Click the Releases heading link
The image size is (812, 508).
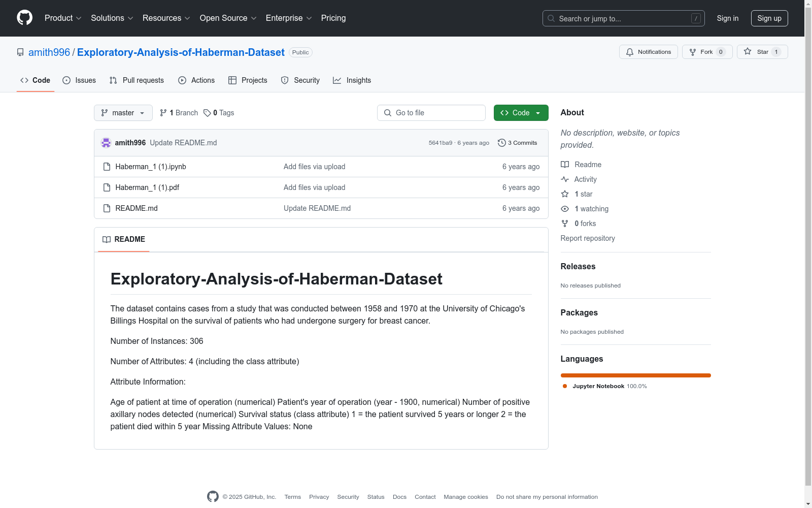(578, 266)
